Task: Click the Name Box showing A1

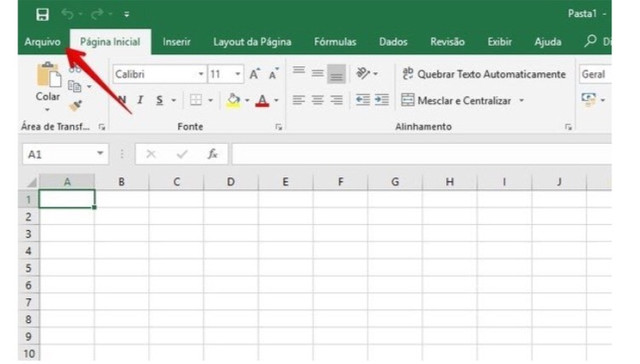Action: (x=58, y=154)
